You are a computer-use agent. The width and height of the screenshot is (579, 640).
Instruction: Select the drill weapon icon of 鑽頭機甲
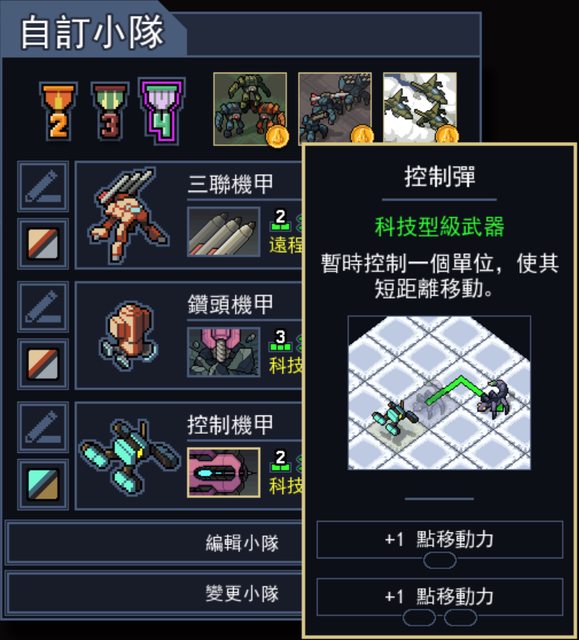(224, 352)
